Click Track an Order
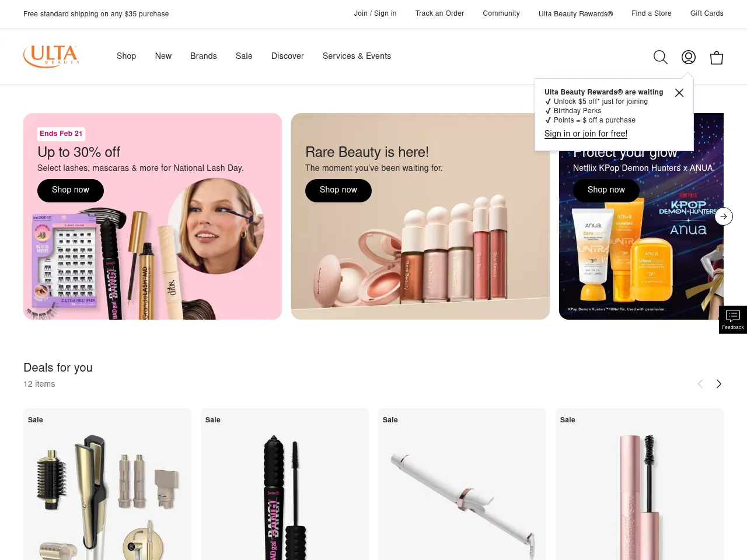Image resolution: width=747 pixels, height=560 pixels. [x=439, y=14]
